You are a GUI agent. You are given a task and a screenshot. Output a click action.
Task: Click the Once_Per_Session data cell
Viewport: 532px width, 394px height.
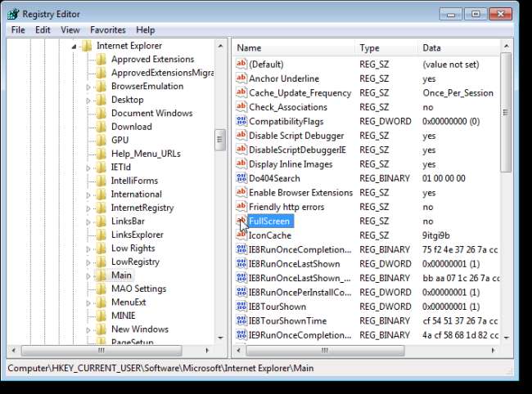458,93
